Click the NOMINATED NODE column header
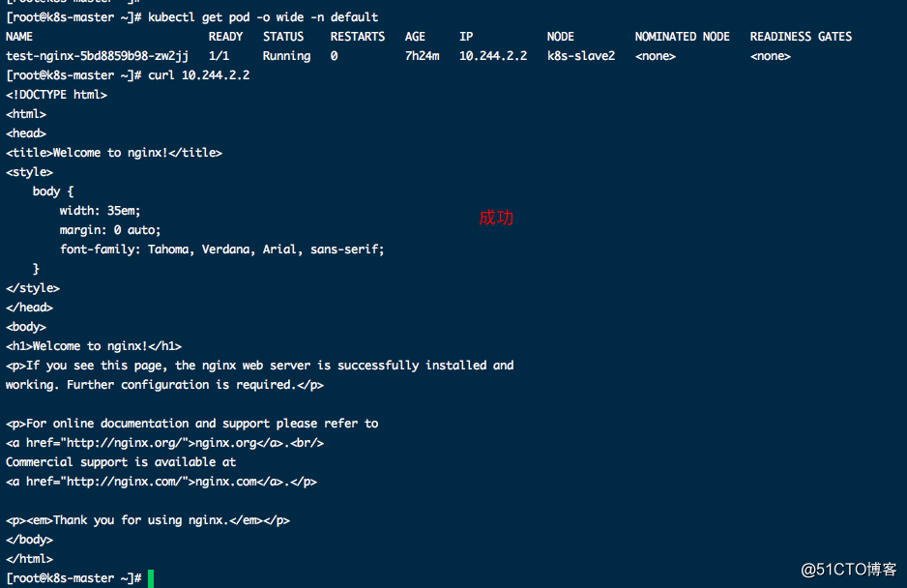Image resolution: width=907 pixels, height=588 pixels. tap(682, 37)
